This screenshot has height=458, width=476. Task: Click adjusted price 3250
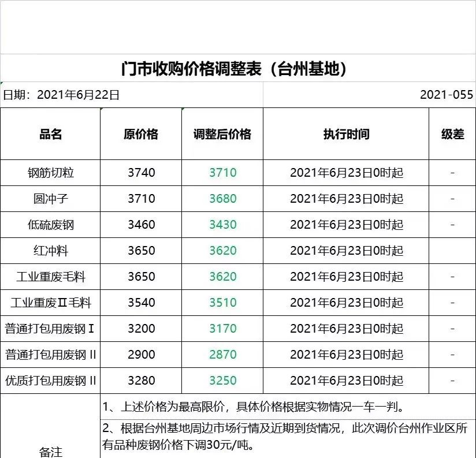223,380
